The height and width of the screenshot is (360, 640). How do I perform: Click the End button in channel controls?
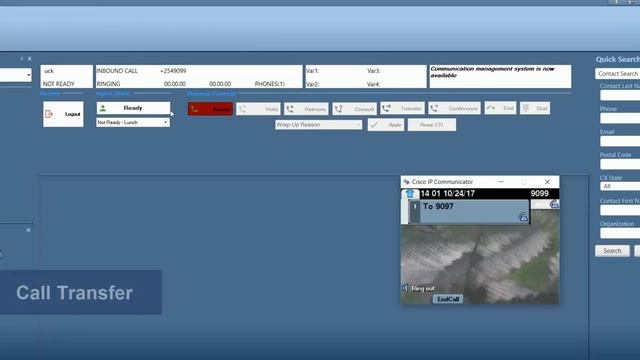tap(500, 108)
